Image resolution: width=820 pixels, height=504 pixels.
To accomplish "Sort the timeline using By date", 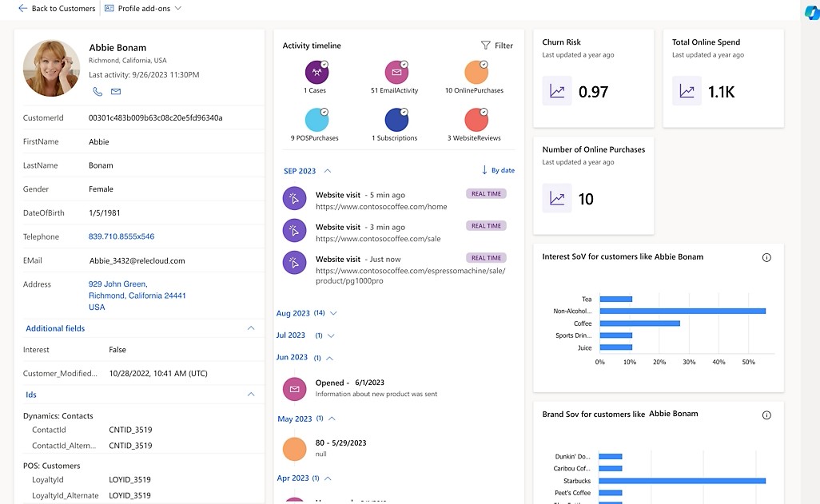I will (x=497, y=170).
